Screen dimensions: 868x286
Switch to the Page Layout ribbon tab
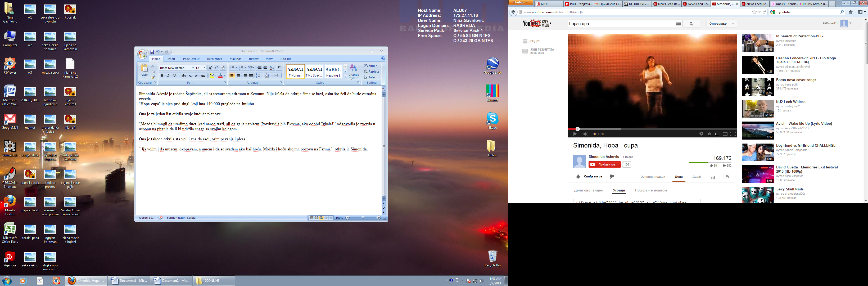(191, 59)
